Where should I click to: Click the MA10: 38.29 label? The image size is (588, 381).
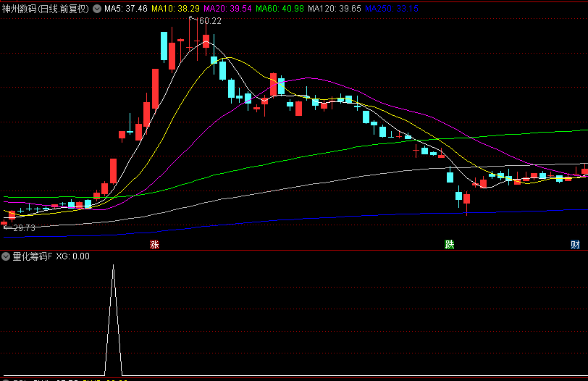(x=175, y=9)
